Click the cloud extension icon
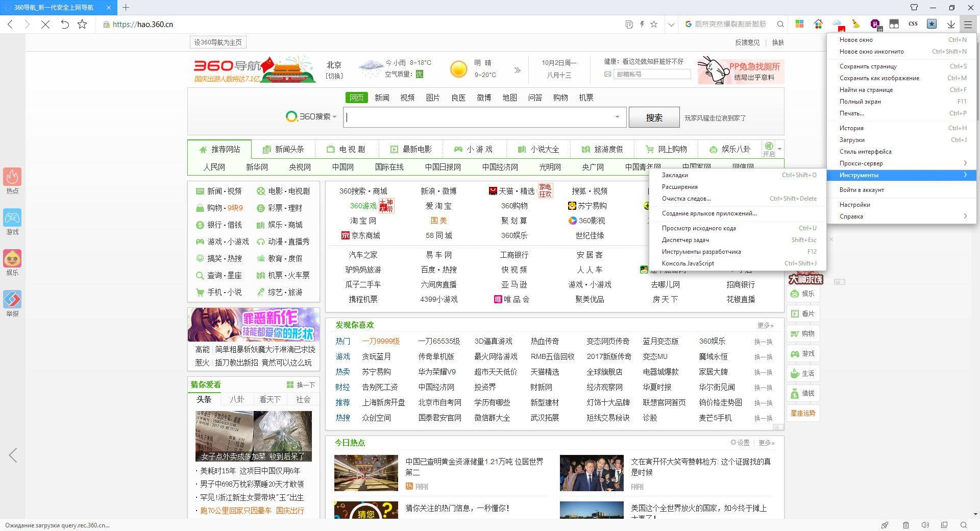The width and height of the screenshot is (980, 531). (838, 24)
